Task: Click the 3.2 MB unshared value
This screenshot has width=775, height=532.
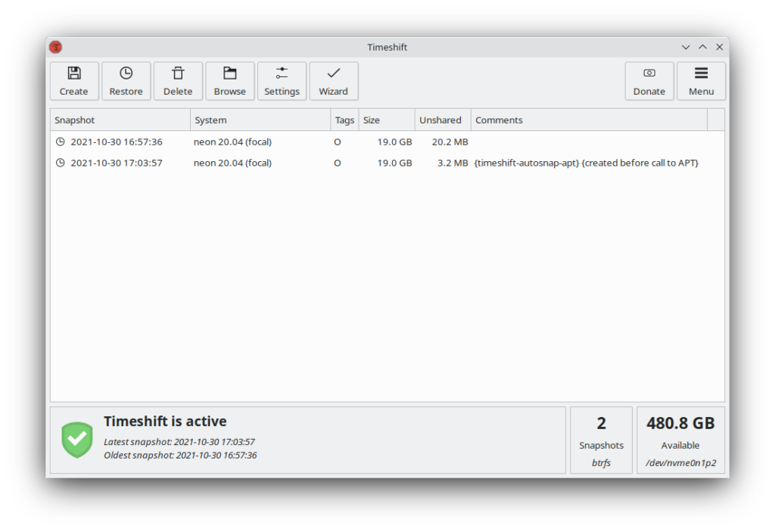Action: (x=453, y=163)
